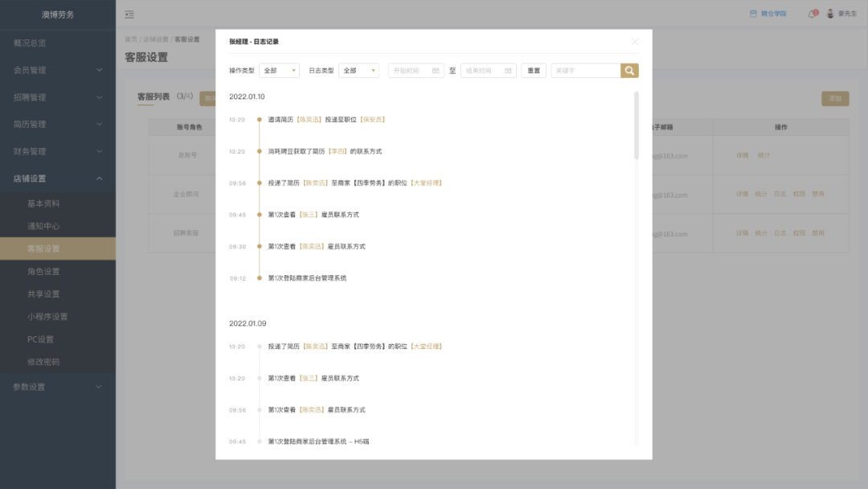Click the calendar icon in 结束时间 field

point(508,70)
